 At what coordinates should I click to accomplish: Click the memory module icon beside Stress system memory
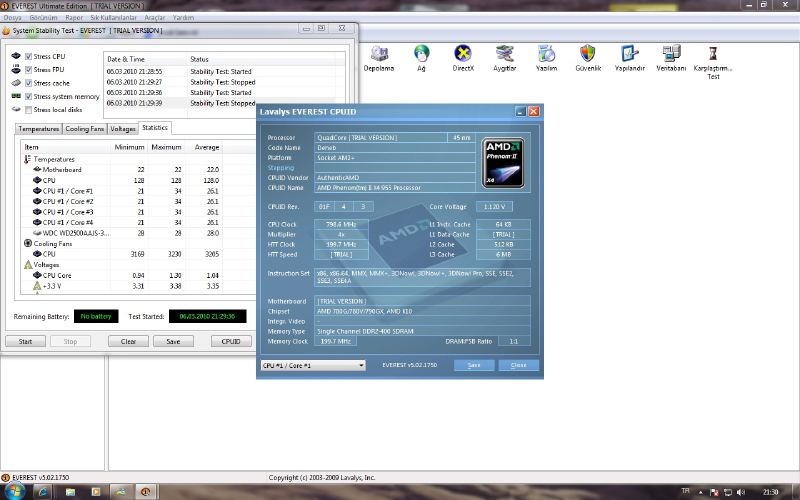coord(16,96)
